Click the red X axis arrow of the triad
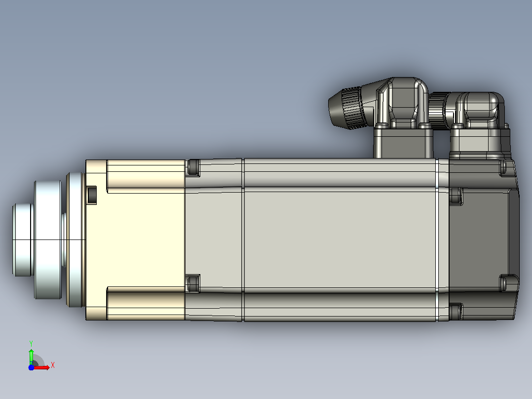 pyautogui.click(x=41, y=367)
